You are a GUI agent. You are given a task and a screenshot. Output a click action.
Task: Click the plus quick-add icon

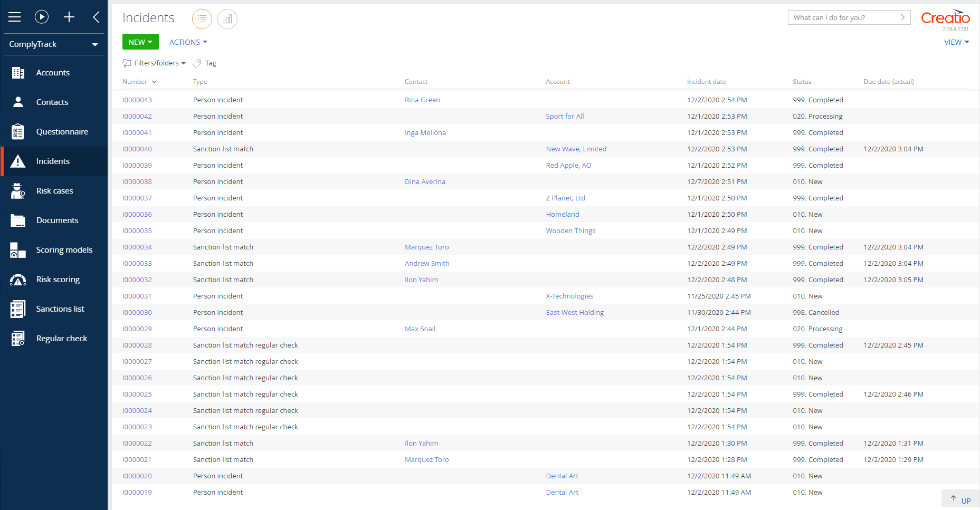[69, 17]
